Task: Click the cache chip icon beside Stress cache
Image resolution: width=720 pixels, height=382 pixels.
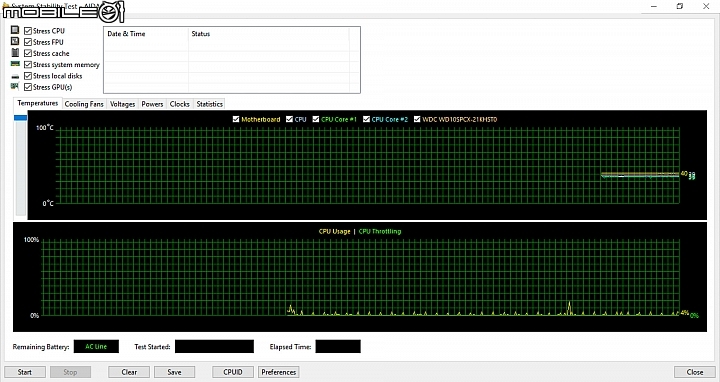Action: [15, 53]
